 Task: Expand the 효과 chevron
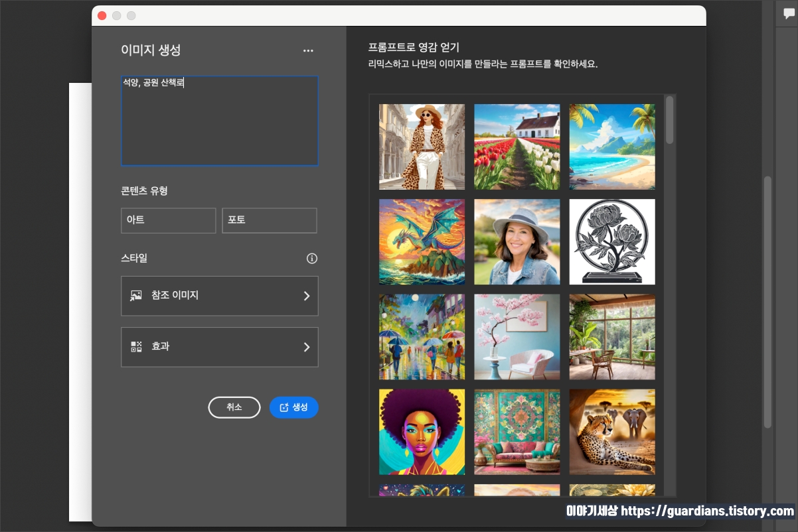307,346
